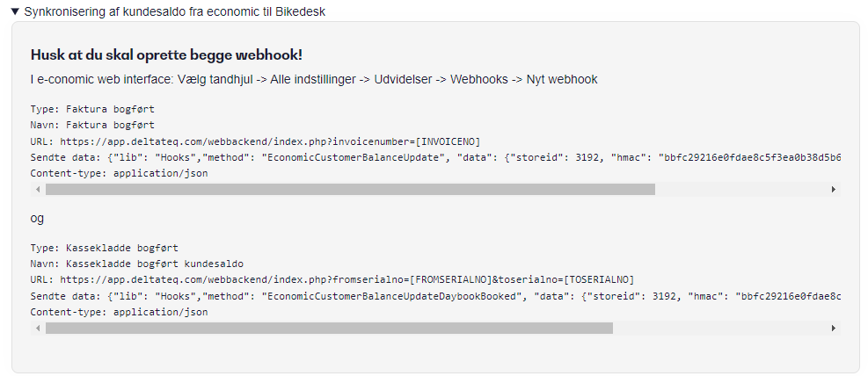Click the Synkronisering af kundesaldo section title

click(x=174, y=11)
